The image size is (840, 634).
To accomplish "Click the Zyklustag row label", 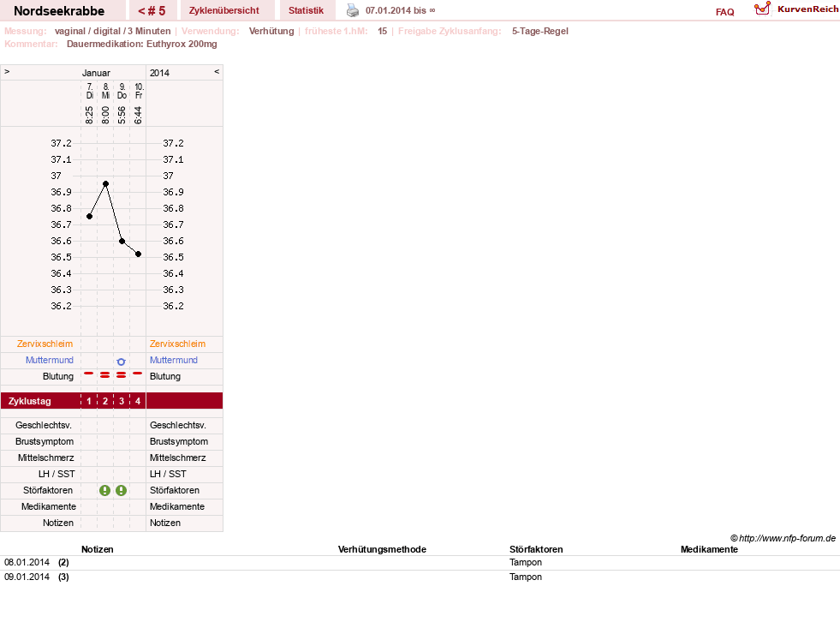I will 29,402.
